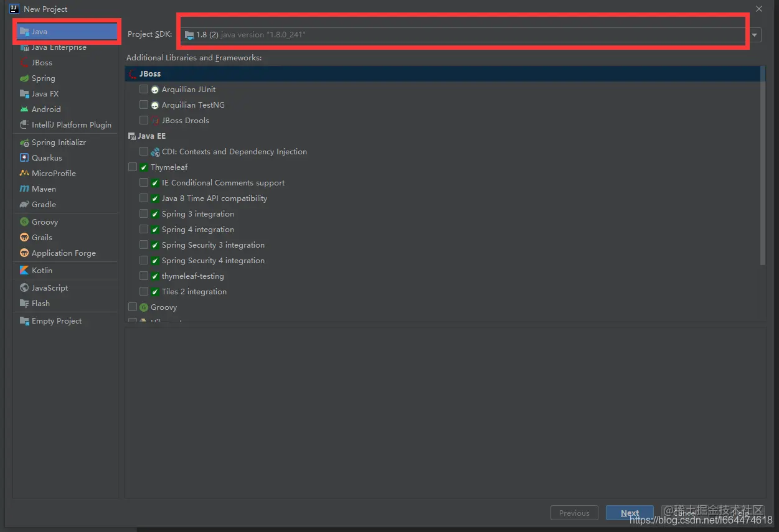Pick the Application Forge icon
The image size is (779, 532).
point(24,253)
